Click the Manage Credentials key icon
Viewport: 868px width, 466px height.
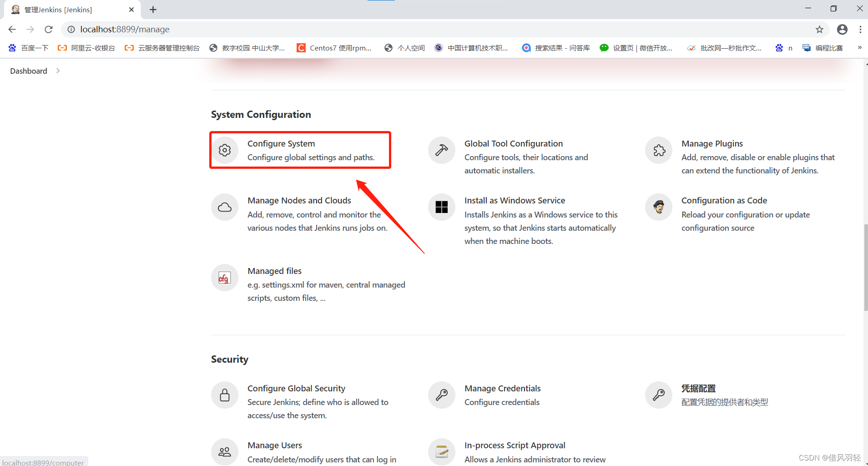442,395
